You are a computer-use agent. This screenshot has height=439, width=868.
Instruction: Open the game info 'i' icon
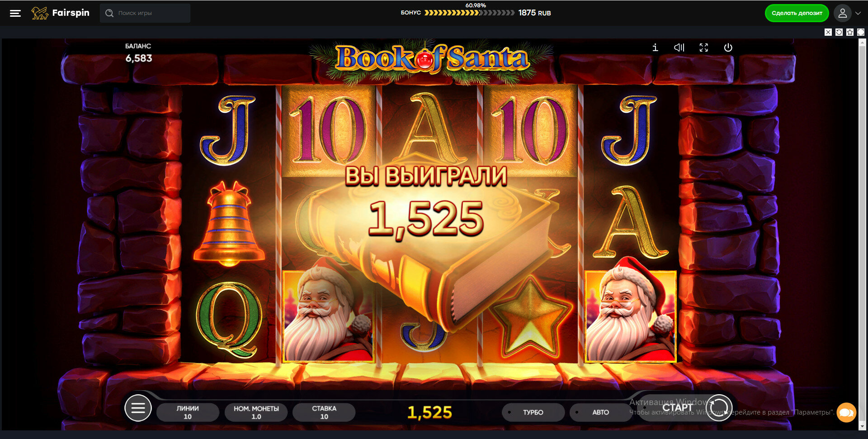click(655, 48)
